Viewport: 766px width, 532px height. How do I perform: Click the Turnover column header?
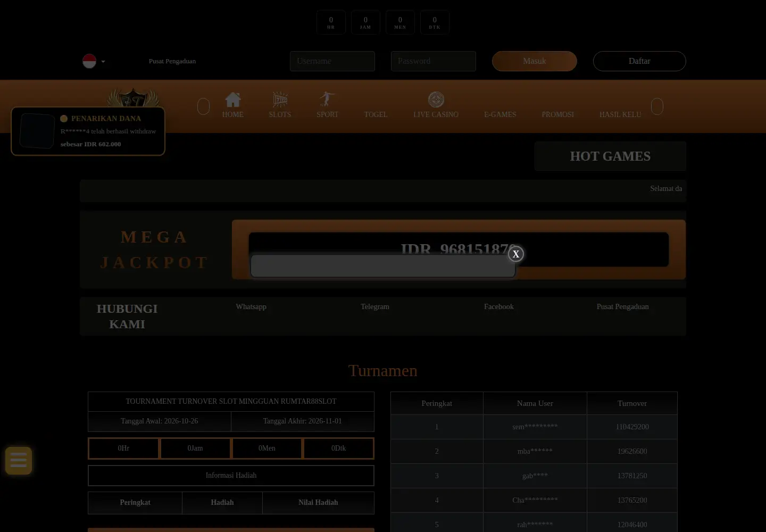[632, 403]
